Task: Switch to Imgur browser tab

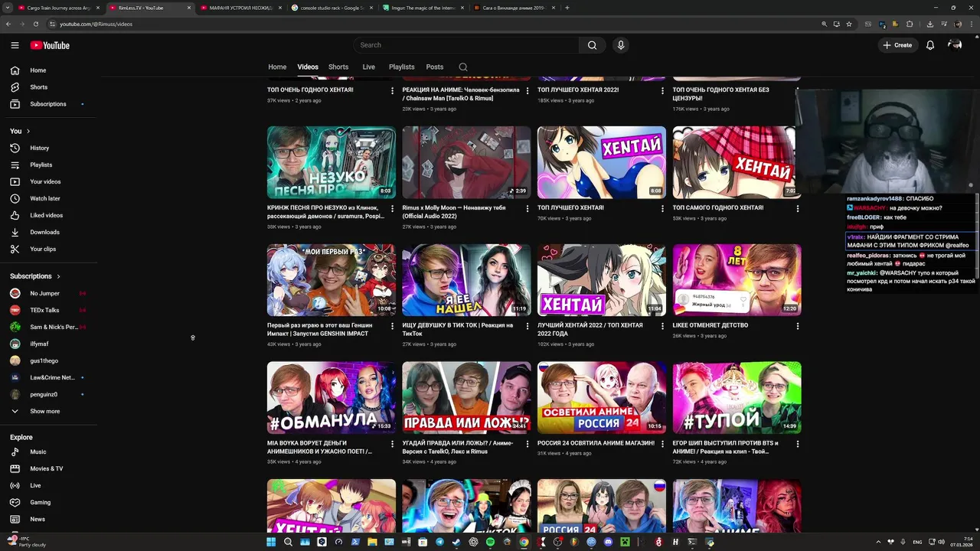Action: (x=423, y=8)
